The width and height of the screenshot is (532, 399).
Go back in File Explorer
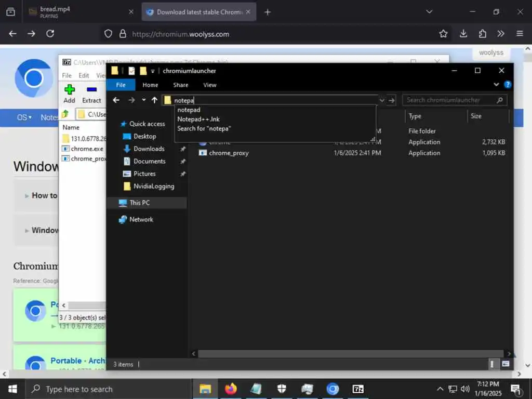coord(116,100)
